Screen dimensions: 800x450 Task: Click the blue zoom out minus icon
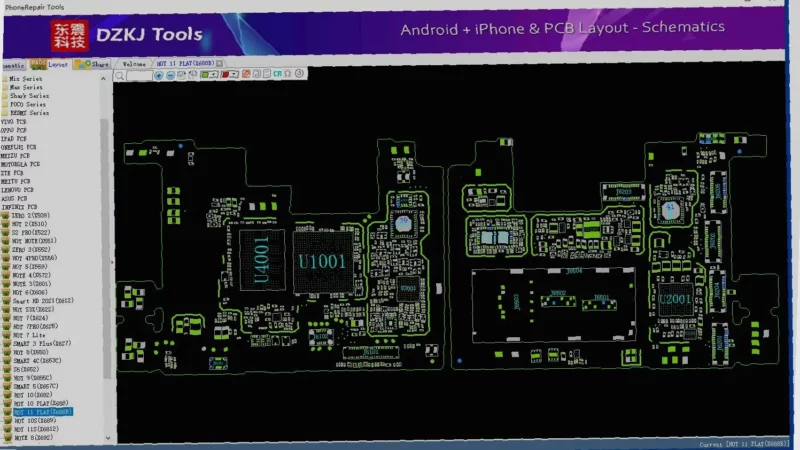point(170,75)
